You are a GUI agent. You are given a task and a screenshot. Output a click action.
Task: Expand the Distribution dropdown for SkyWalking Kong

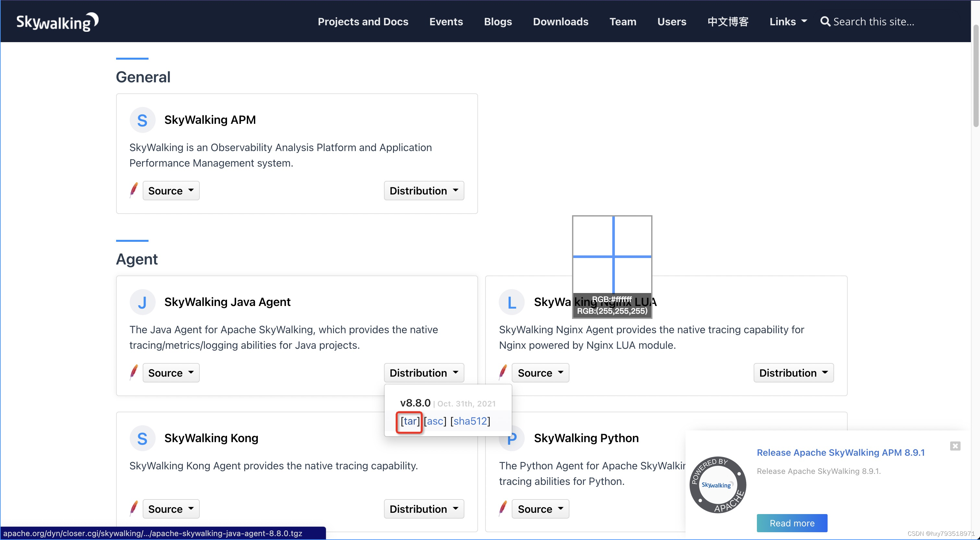pyautogui.click(x=424, y=509)
